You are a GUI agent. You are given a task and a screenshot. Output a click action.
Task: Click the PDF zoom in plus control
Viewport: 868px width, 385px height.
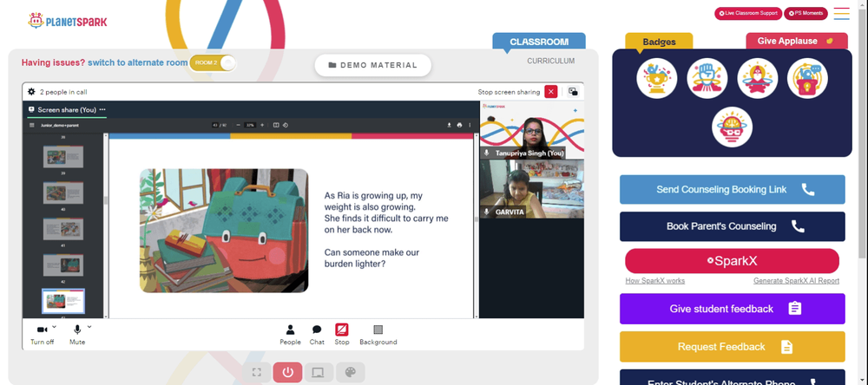pos(262,125)
